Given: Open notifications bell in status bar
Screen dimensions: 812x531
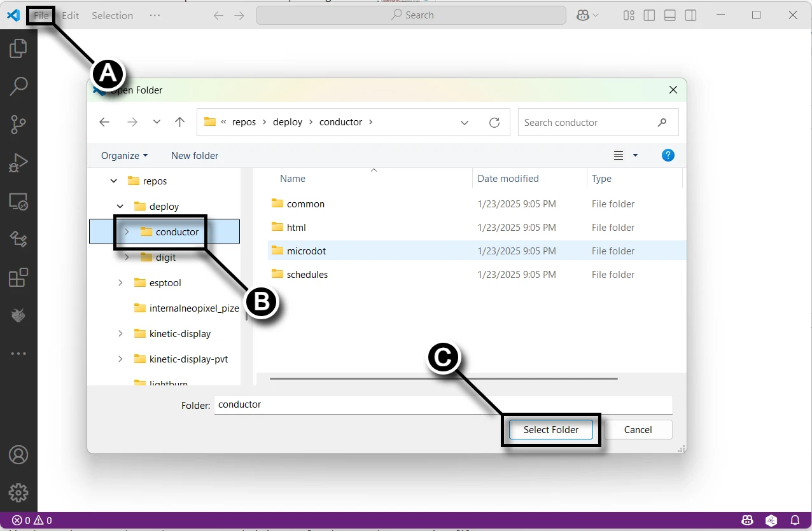Looking at the screenshot, I should pyautogui.click(x=795, y=520).
